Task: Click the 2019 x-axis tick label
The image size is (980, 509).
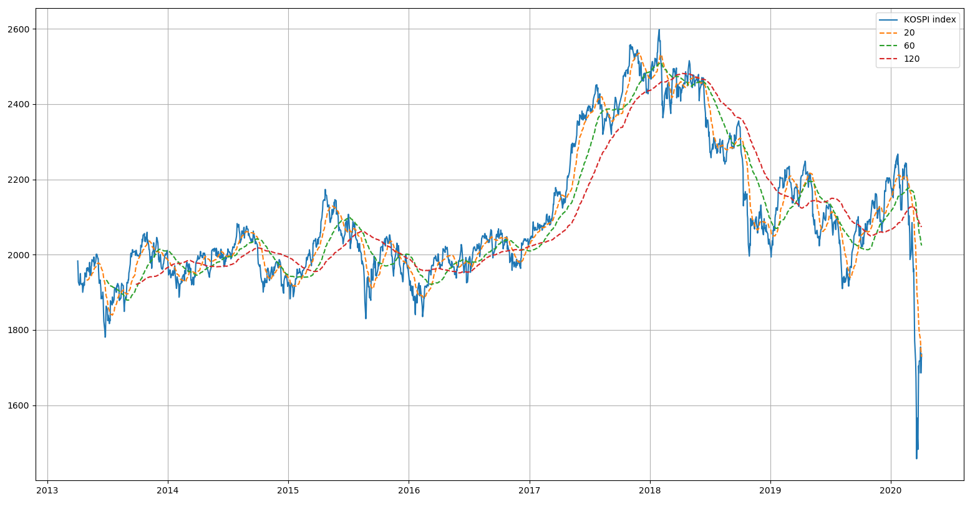Action: coord(770,490)
